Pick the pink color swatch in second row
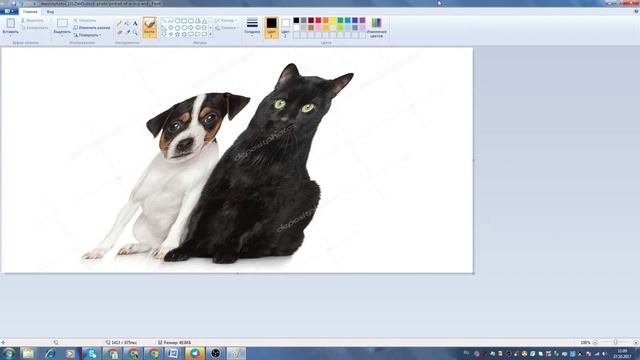640x360 pixels. point(318,28)
